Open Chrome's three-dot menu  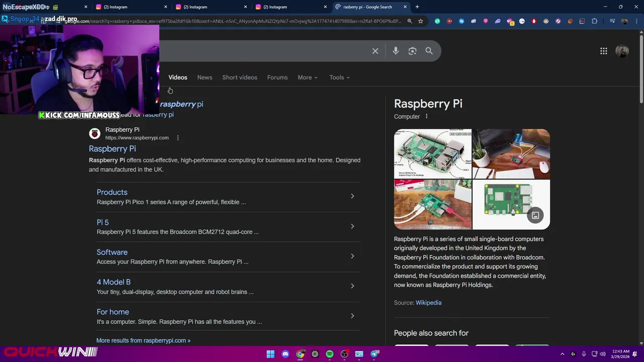[x=636, y=21]
